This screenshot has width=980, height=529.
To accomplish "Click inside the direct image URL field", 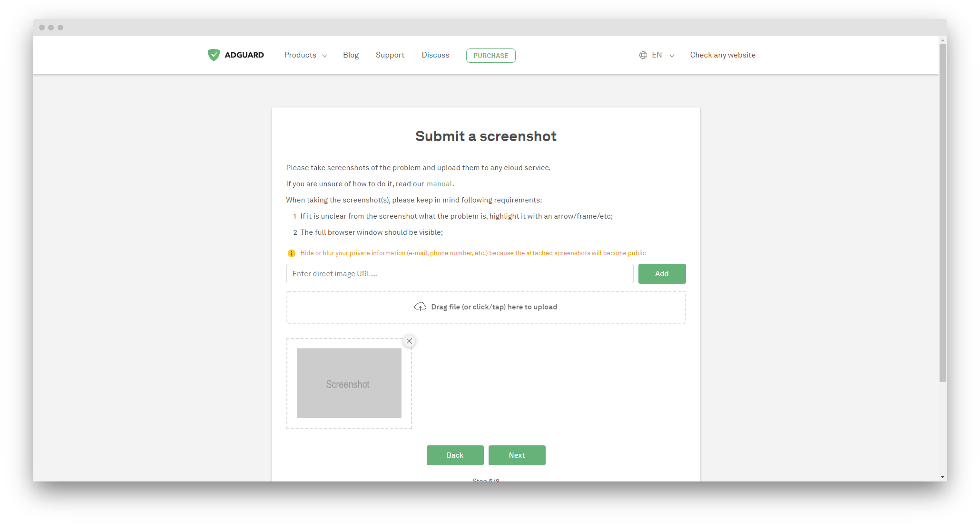I will click(x=460, y=273).
